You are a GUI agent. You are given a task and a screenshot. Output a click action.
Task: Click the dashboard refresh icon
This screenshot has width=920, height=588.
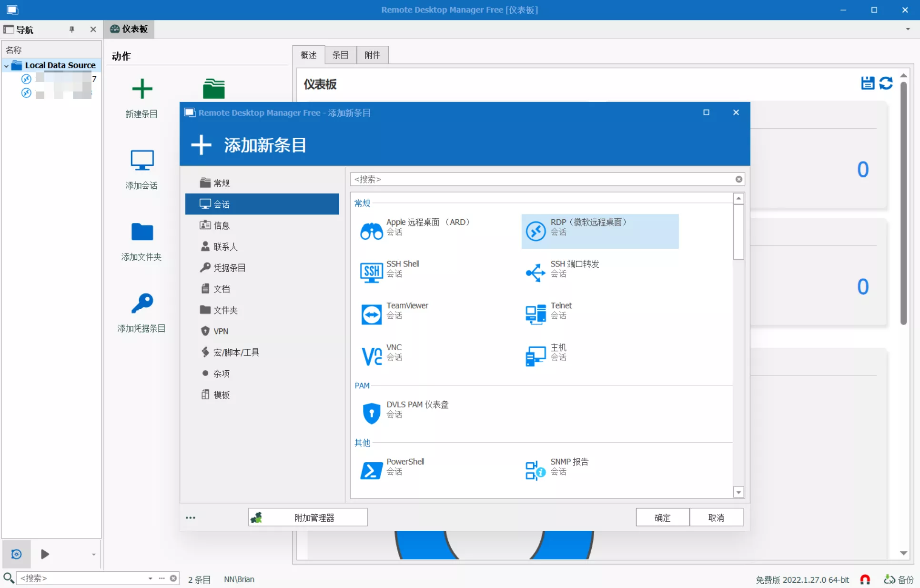[x=886, y=83]
